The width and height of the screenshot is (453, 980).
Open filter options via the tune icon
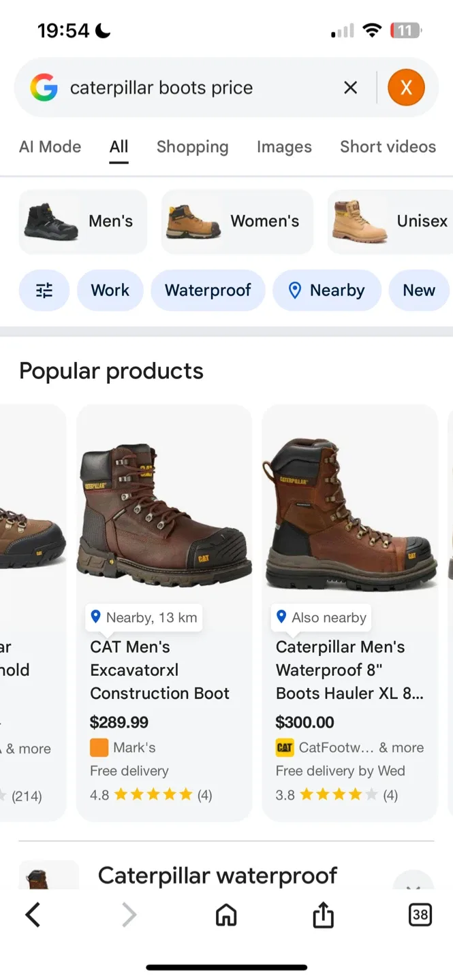44,290
